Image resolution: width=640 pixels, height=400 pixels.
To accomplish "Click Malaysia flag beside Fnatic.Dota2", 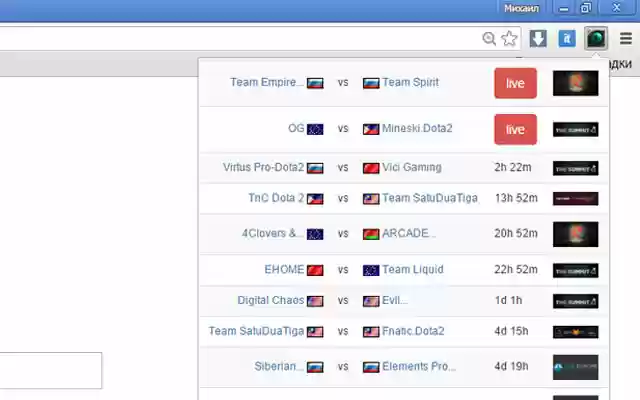I will (371, 332).
